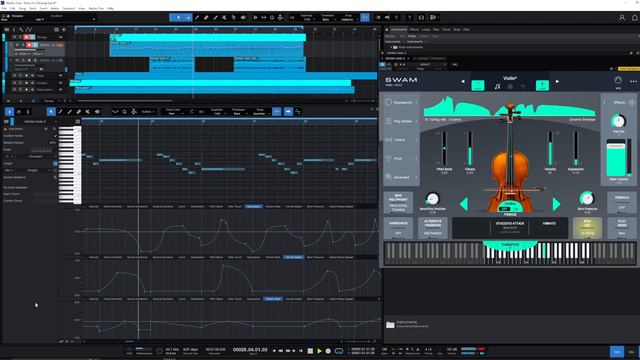
Task: Open the Timebase dropdown in main toolbar
Action: pyautogui.click(x=327, y=18)
